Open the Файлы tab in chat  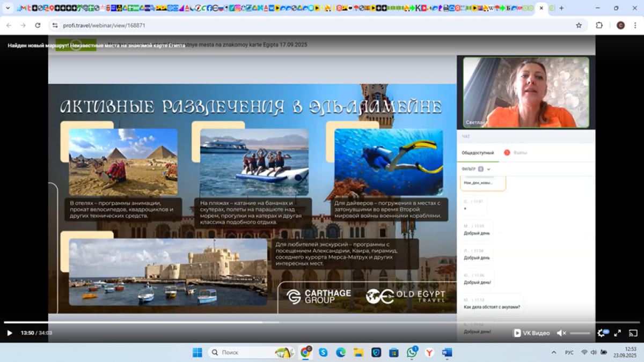[x=519, y=153]
